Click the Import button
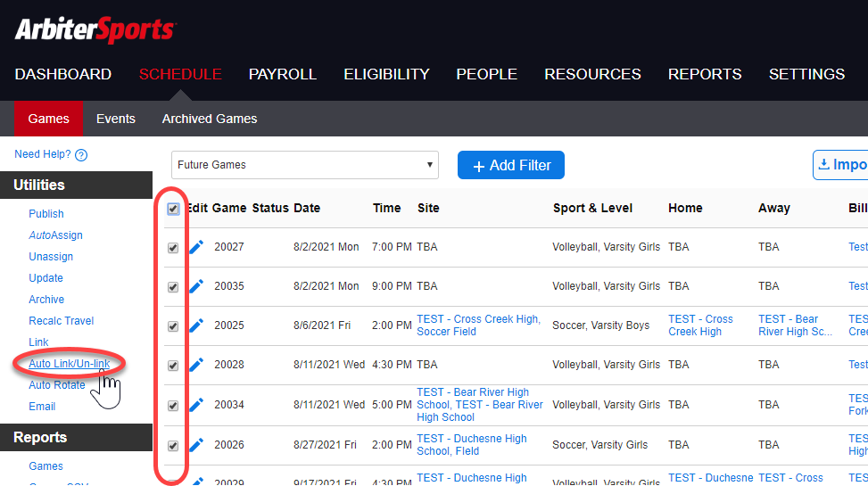Screen dimensions: 868x486 pos(840,165)
